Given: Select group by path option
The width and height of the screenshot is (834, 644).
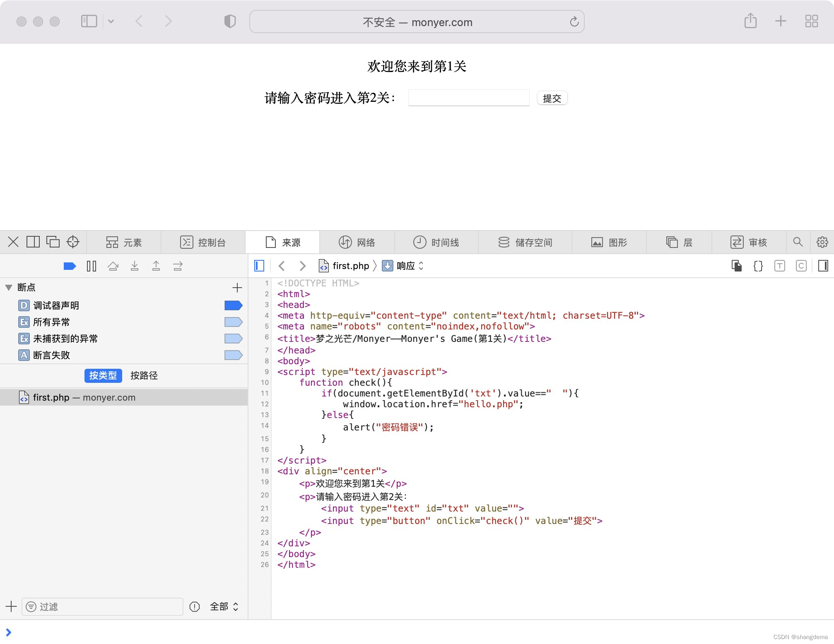Looking at the screenshot, I should tap(144, 375).
